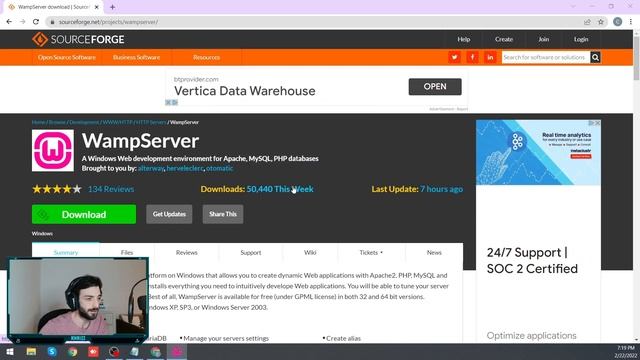640x360 pixels.
Task: Open the Twitter social icon
Action: click(x=454, y=57)
